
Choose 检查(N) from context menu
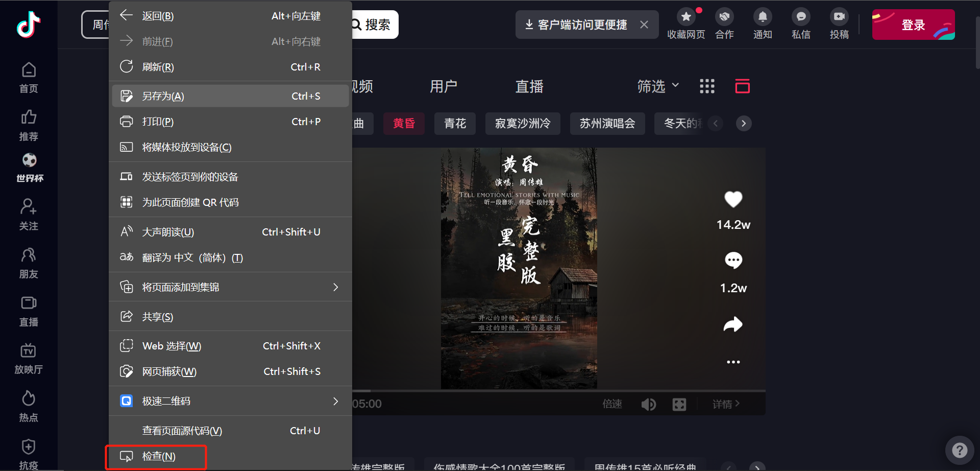click(x=158, y=456)
